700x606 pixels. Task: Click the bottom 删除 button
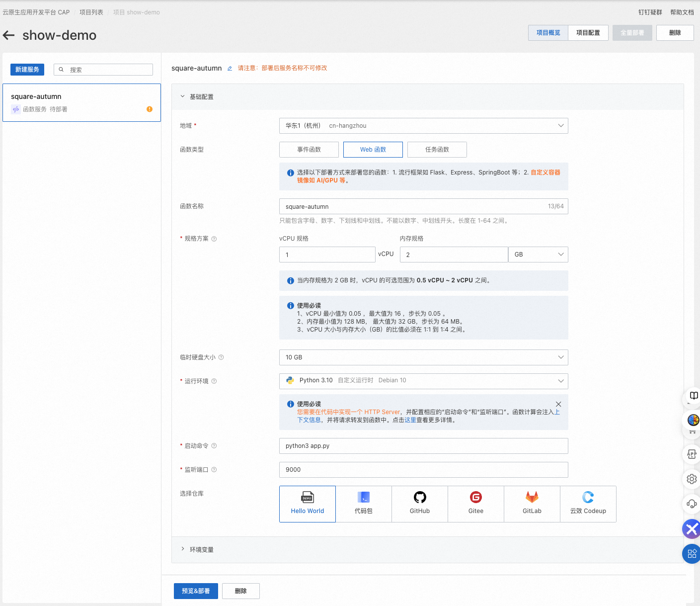(x=241, y=591)
